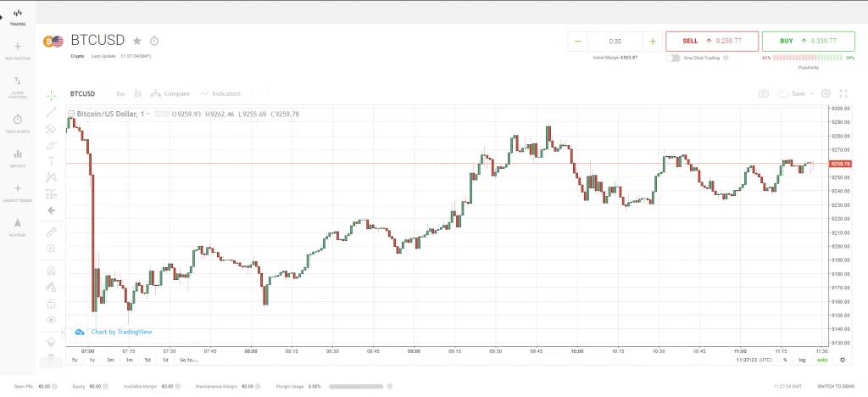Click the BUY 9,339.77 button
The width and height of the screenshot is (868, 397).
pyautogui.click(x=808, y=41)
